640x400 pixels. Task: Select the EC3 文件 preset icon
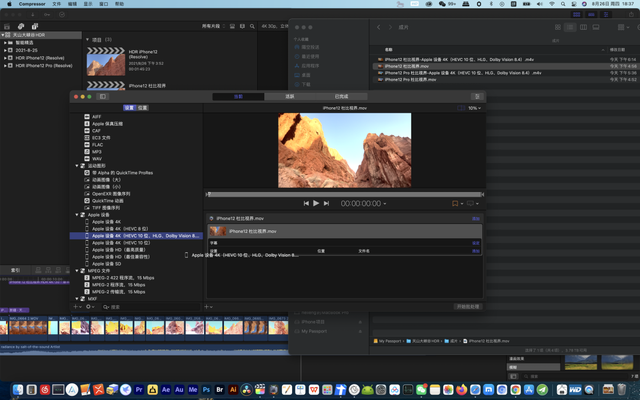[87, 138]
